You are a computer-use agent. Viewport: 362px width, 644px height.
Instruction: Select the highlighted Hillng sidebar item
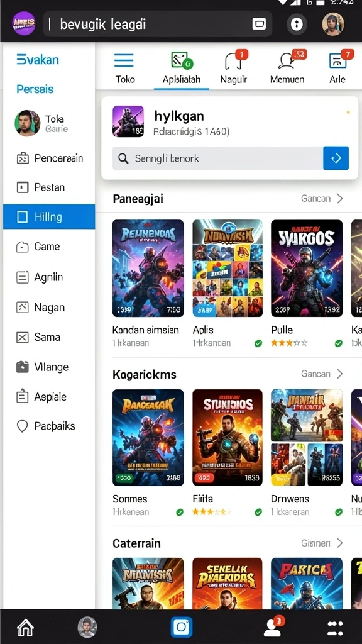tap(49, 216)
